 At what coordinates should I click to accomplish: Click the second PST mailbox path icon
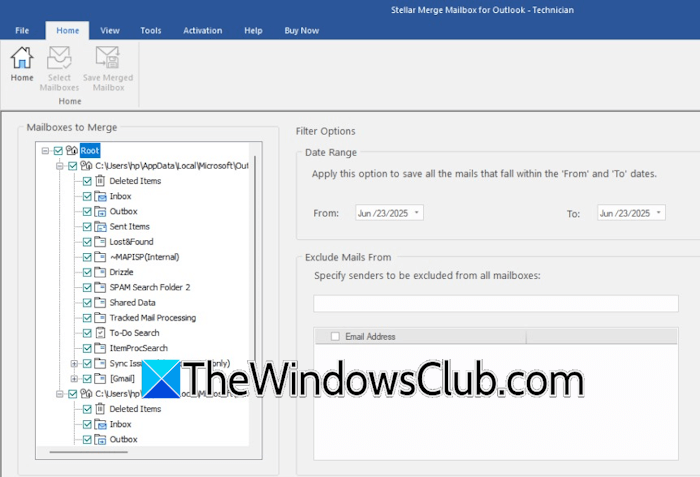coord(86,393)
